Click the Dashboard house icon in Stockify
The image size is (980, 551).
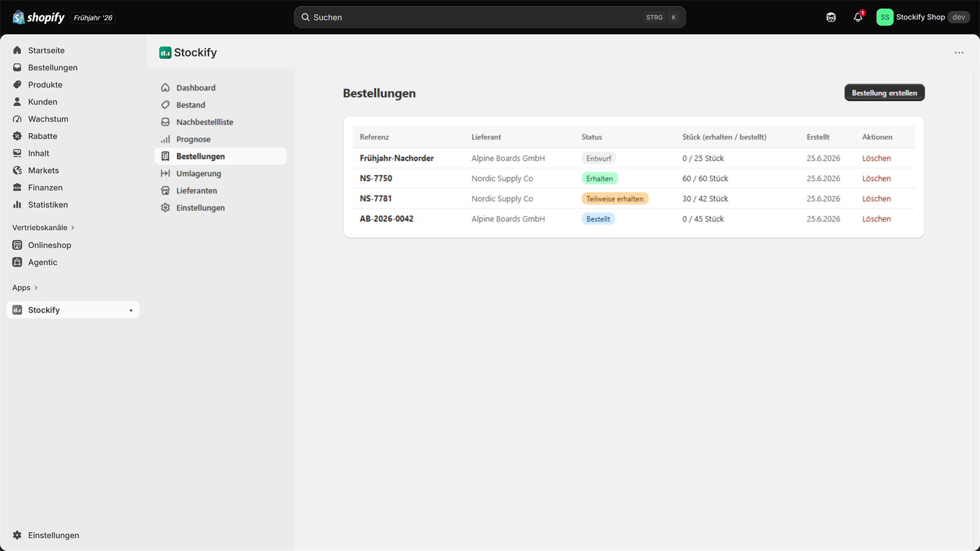pos(165,88)
